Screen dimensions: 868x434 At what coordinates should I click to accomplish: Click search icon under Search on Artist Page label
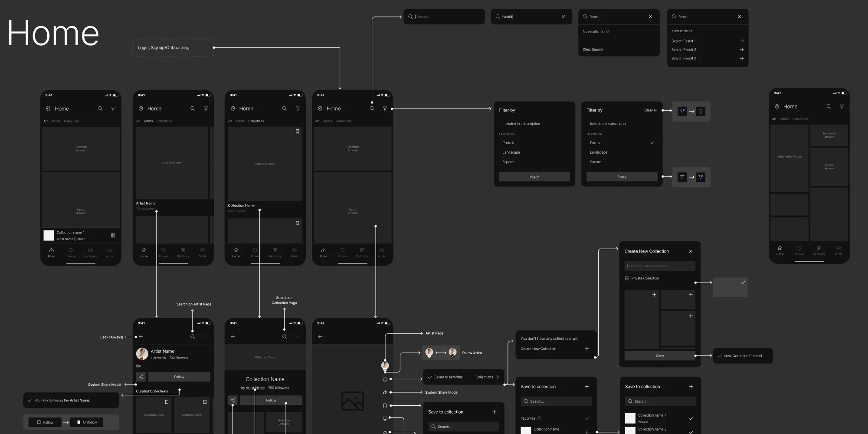pyautogui.click(x=193, y=336)
